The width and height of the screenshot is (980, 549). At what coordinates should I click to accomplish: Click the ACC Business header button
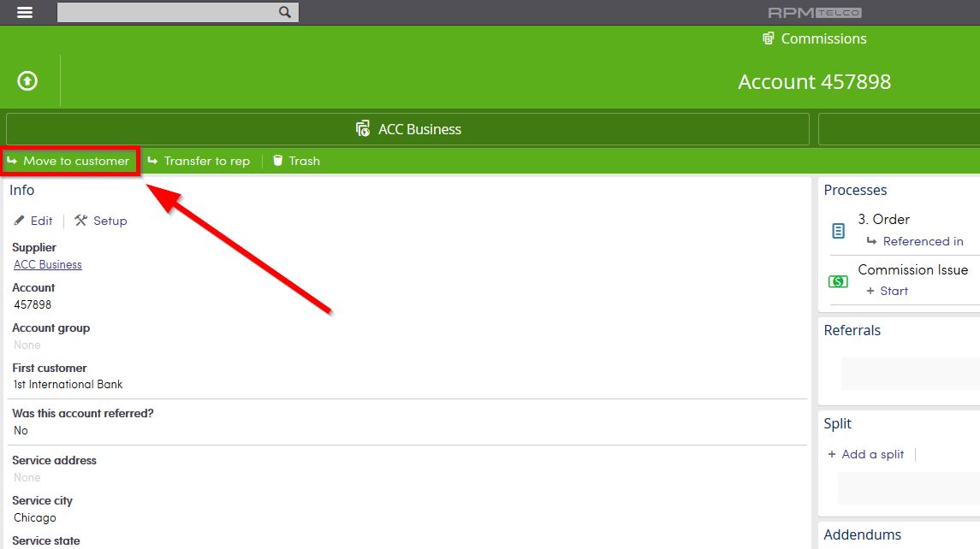[x=408, y=128]
